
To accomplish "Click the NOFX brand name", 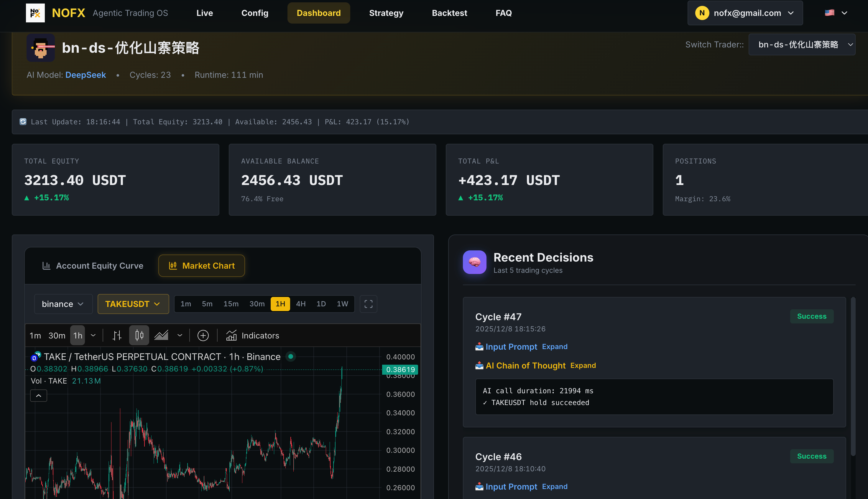I will [x=68, y=13].
